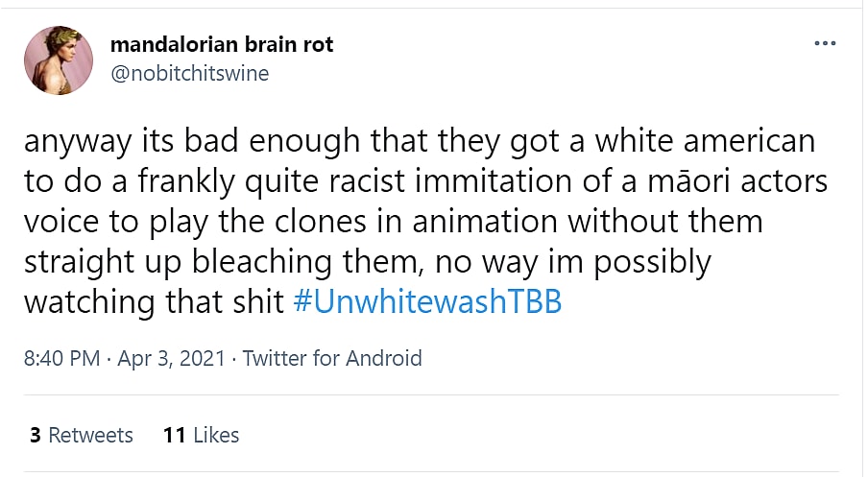Click the 8:40 PM timestamp

61,359
